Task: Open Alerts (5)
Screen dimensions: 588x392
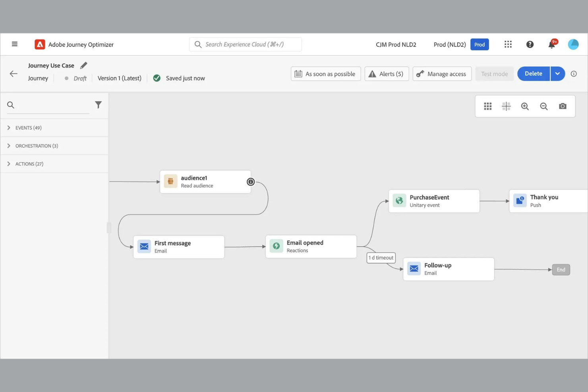Action: coord(386,74)
